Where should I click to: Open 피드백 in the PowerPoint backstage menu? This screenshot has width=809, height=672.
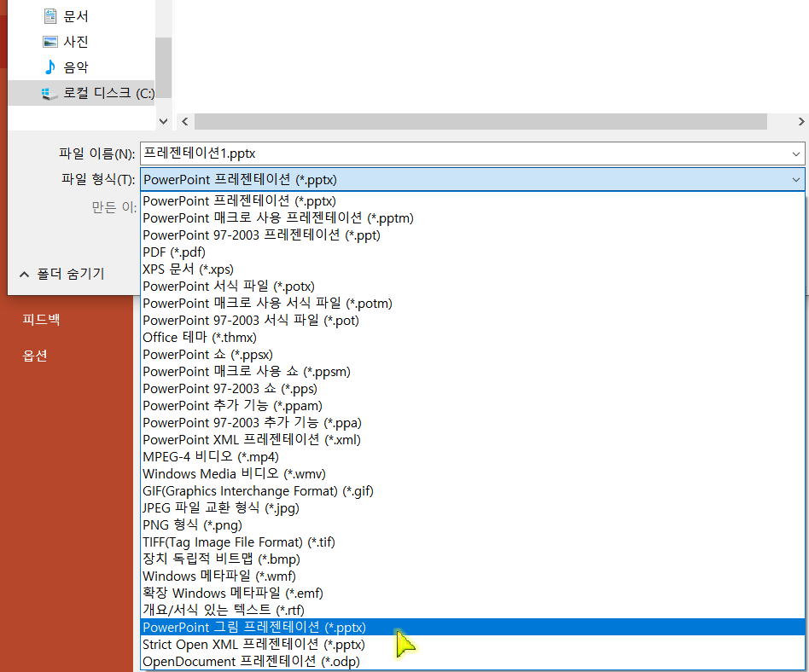[x=41, y=320]
